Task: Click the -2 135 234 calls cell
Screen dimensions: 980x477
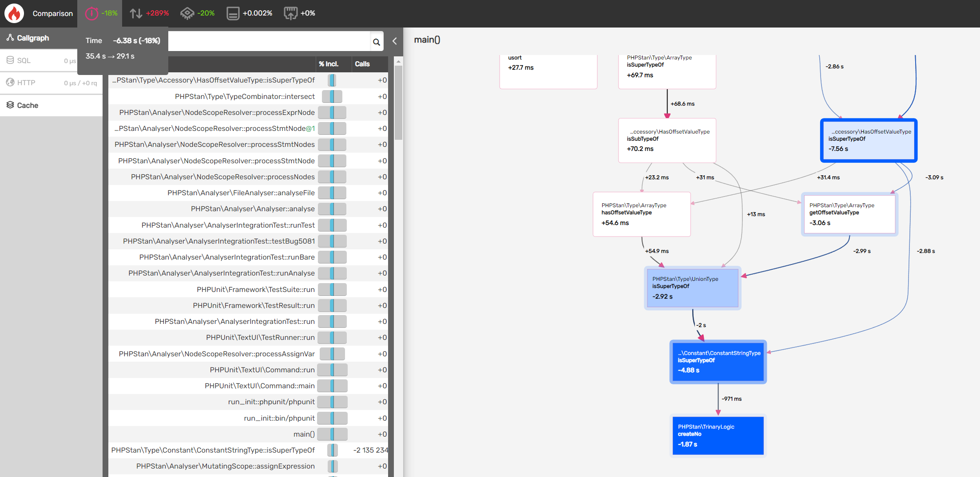Action: click(x=370, y=450)
